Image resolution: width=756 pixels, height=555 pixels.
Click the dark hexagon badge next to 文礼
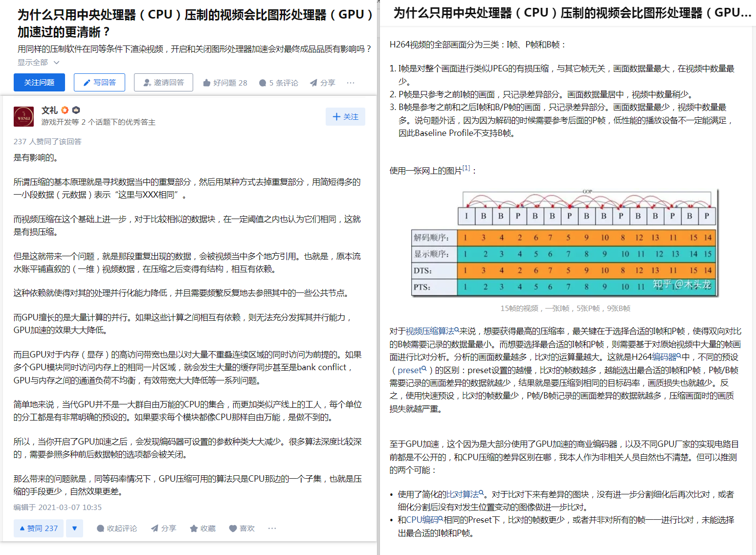(x=76, y=110)
